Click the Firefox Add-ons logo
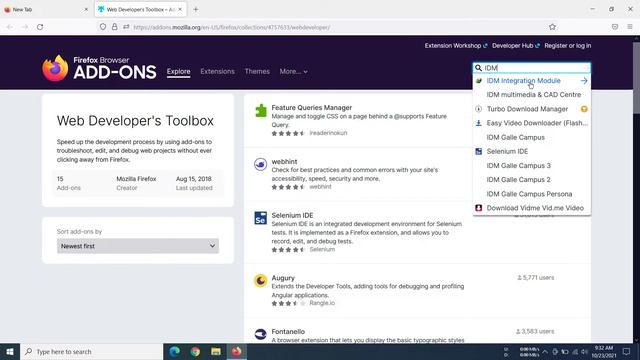The image size is (640, 360). [x=99, y=68]
